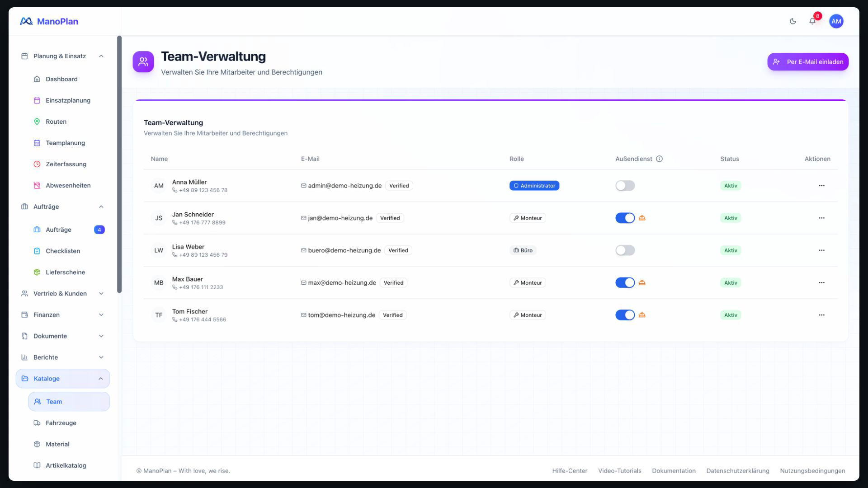The width and height of the screenshot is (868, 488).
Task: Open Datenschutzerklärung link
Action: tap(737, 471)
